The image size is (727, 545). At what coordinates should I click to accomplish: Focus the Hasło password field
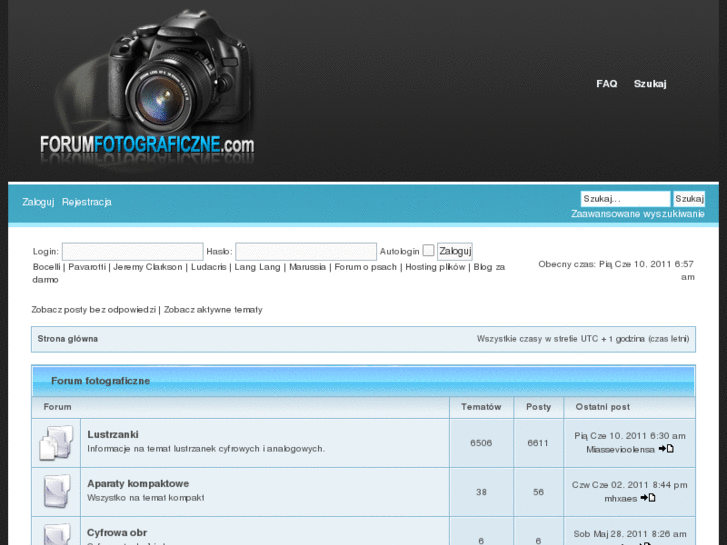[306, 251]
